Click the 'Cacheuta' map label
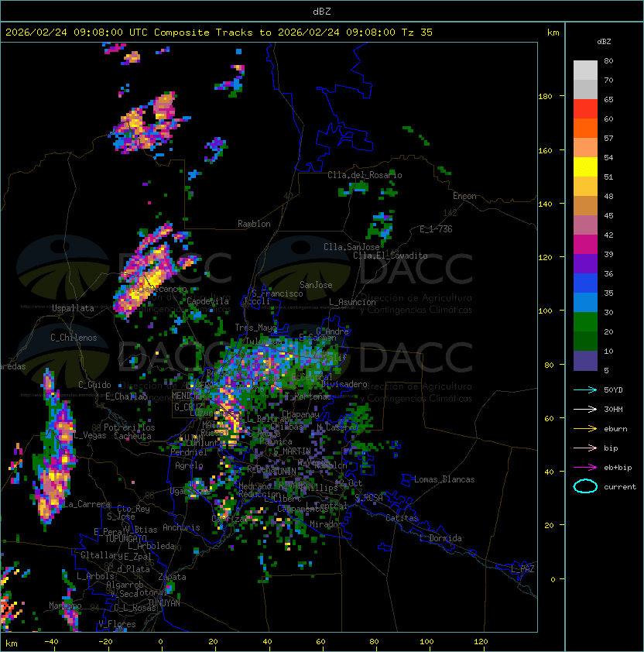This screenshot has height=652, width=644. click(x=132, y=436)
